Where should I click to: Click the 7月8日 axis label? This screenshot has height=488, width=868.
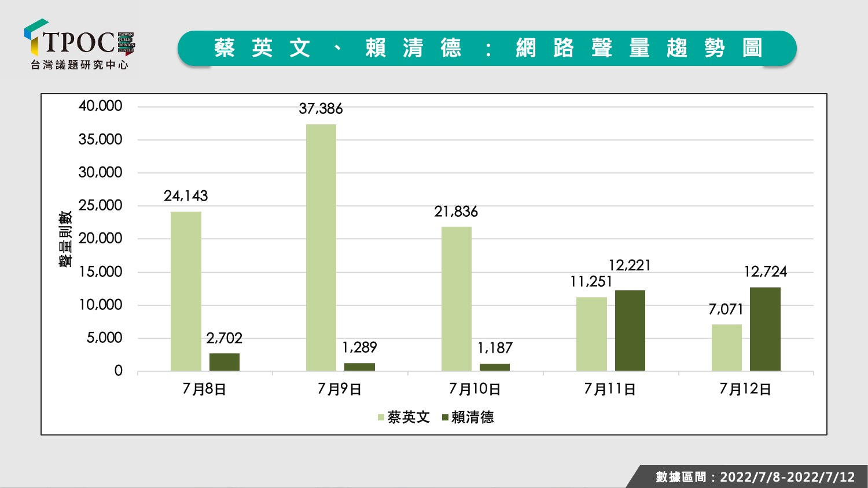pos(204,389)
